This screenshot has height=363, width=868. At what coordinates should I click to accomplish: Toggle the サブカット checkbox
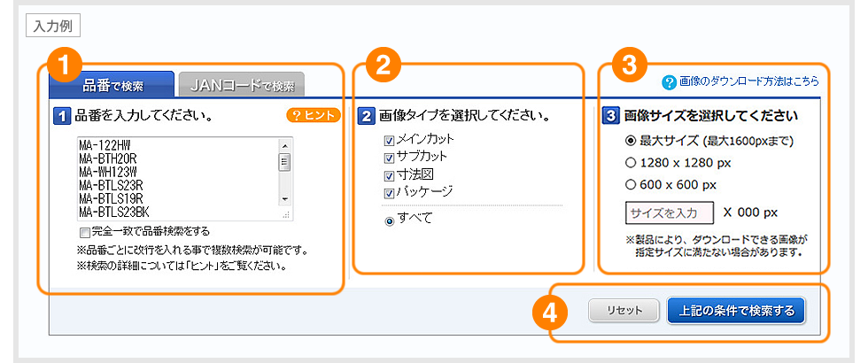[390, 158]
